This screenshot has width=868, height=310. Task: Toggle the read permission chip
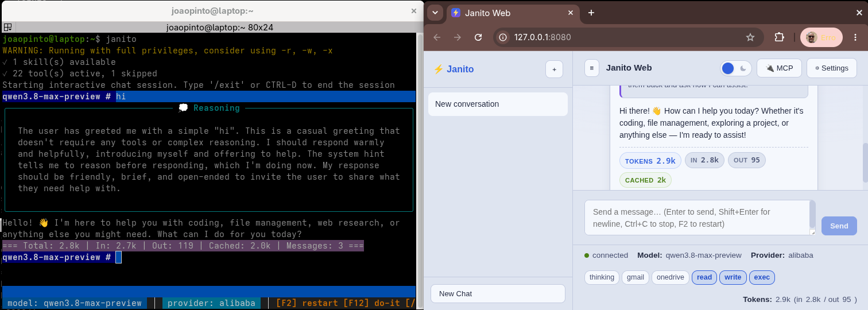point(704,277)
